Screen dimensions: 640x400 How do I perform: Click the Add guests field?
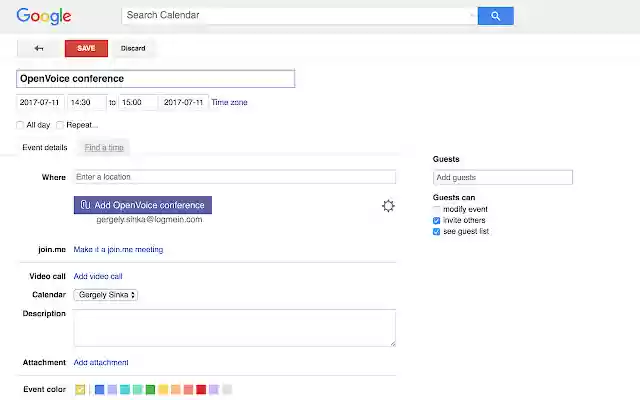coord(502,177)
